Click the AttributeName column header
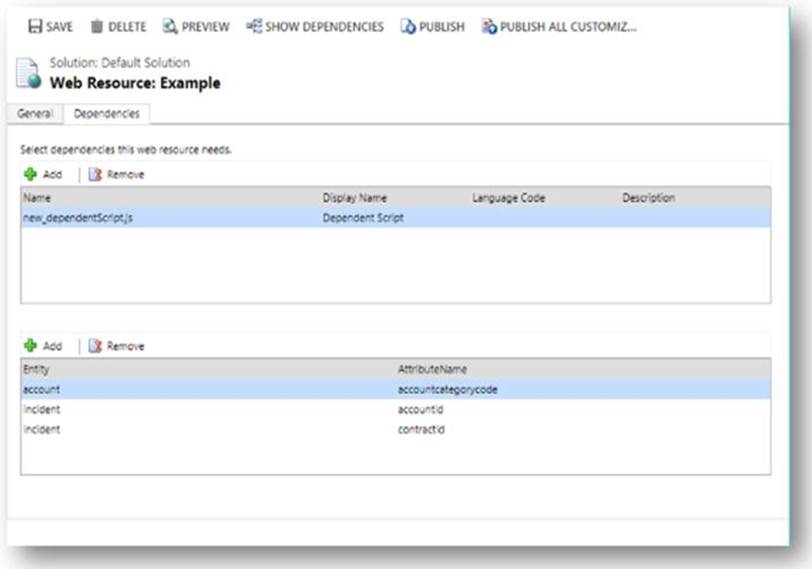The height and width of the screenshot is (569, 812). click(432, 369)
